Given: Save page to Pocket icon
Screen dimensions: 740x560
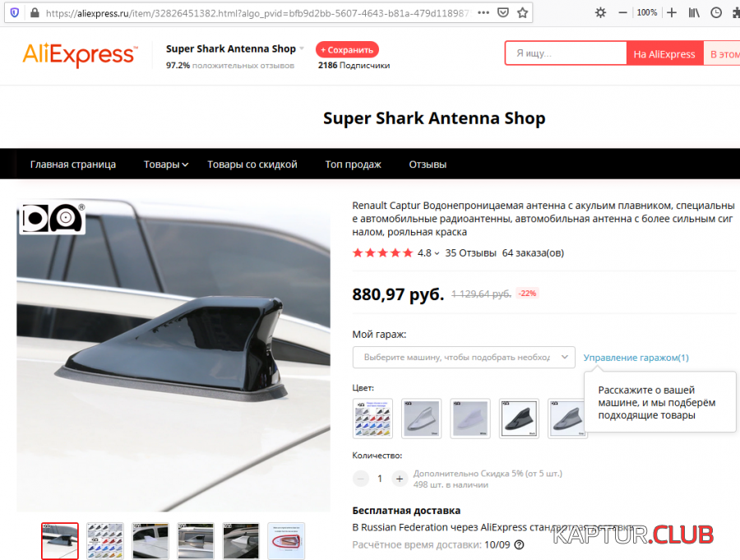Looking at the screenshot, I should pos(503,13).
